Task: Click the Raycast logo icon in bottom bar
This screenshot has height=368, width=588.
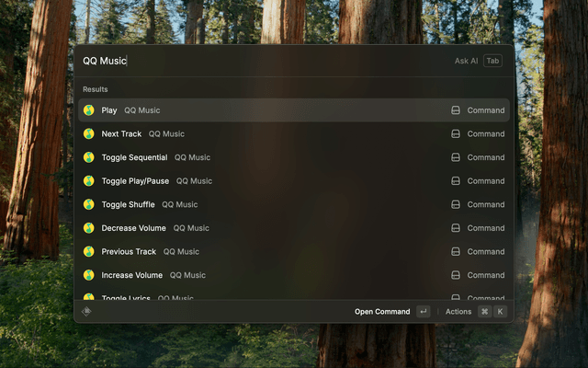Action: [x=87, y=311]
